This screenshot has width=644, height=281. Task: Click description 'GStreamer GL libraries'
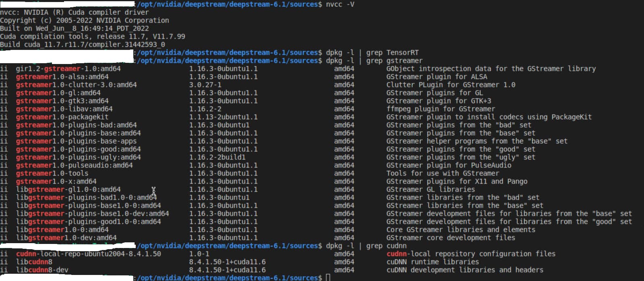[x=431, y=190]
